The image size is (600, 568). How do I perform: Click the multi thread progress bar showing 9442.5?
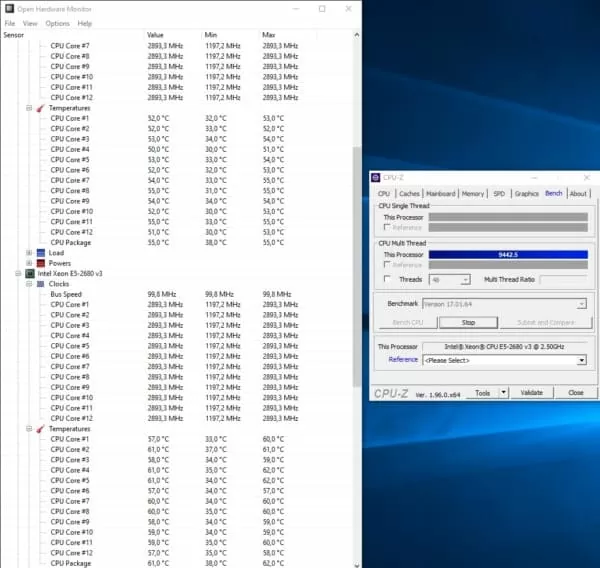508,255
